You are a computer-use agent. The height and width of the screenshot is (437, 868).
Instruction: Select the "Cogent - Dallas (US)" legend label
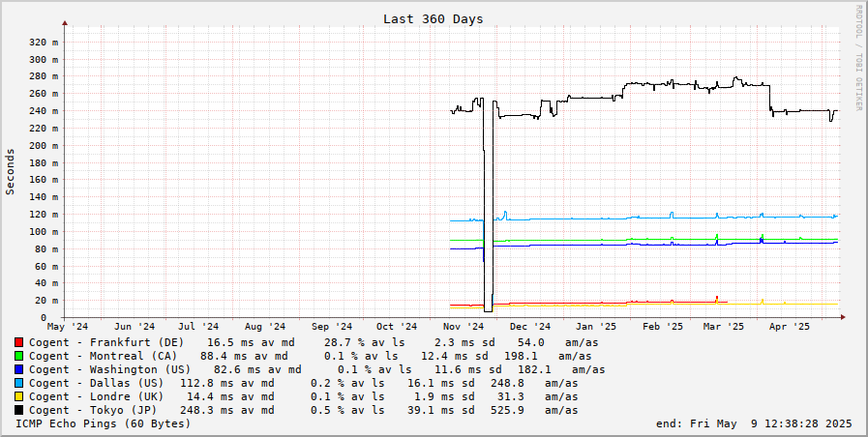pos(97,384)
